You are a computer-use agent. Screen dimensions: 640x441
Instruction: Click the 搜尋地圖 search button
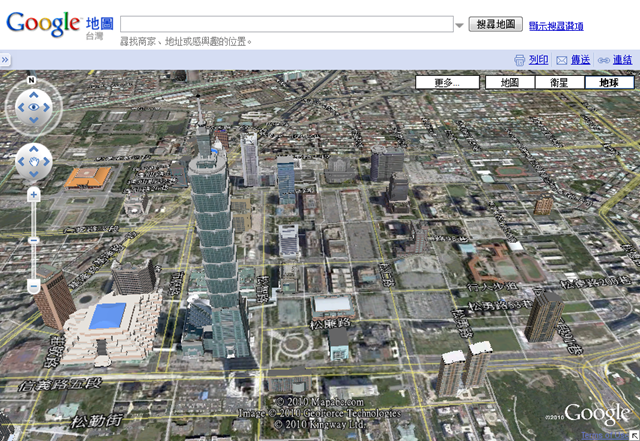tap(496, 24)
